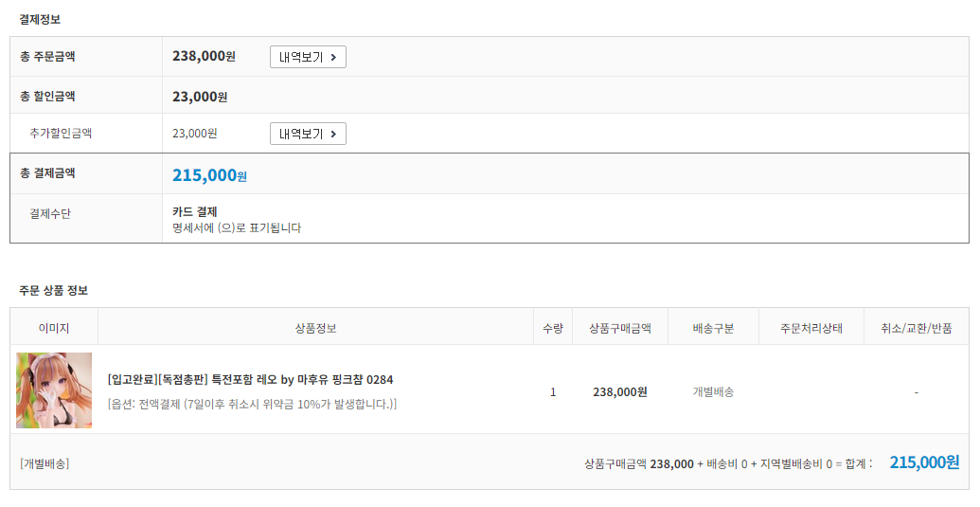This screenshot has width=980, height=507.
Task: Open 내역보기 beside the 추가할인금액 row
Action: pyautogui.click(x=308, y=134)
